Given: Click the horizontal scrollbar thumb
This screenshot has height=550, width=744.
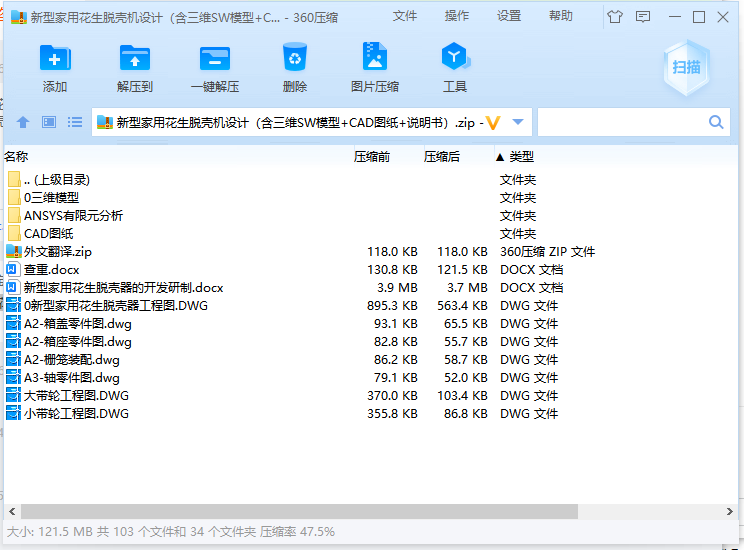Looking at the screenshot, I should [x=299, y=512].
